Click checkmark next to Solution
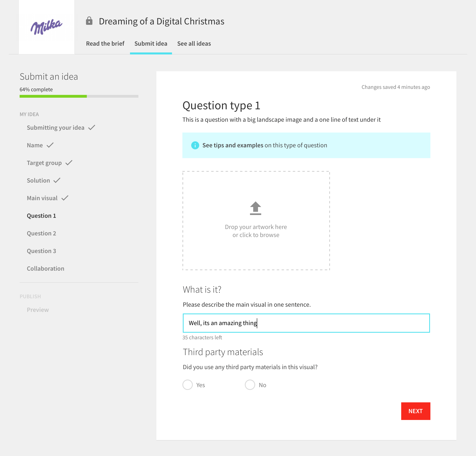476x456 pixels. pos(57,180)
